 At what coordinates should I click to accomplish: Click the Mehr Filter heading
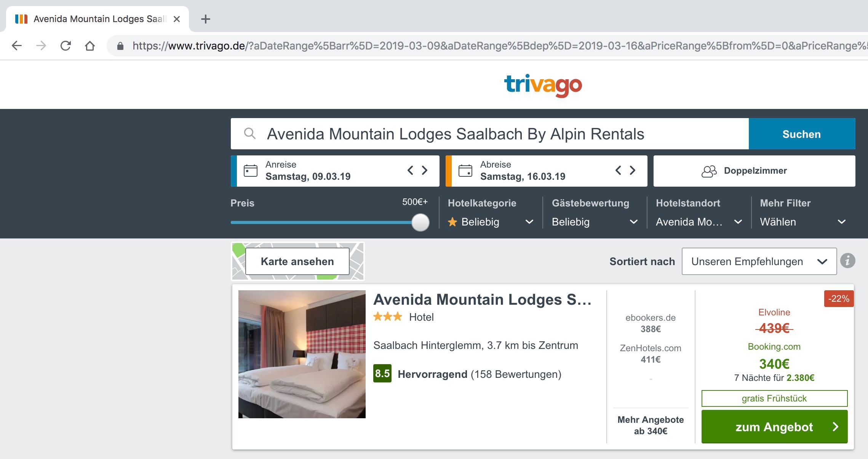pyautogui.click(x=785, y=203)
